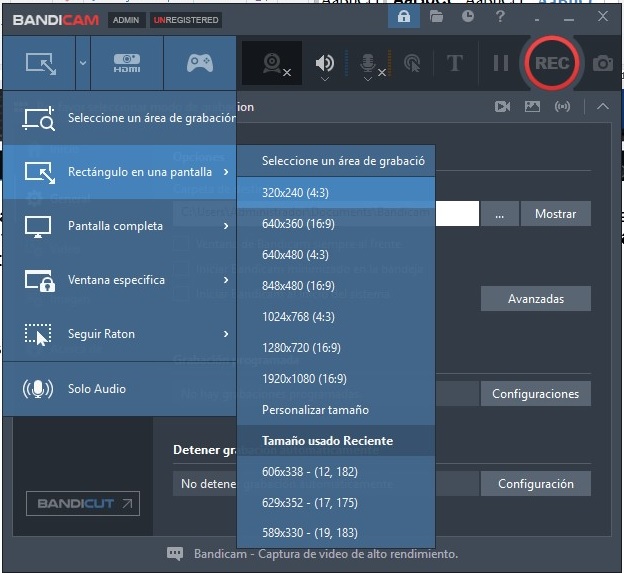Open the output folder icon in title bar
Screen dimensions: 624x573
(x=436, y=17)
